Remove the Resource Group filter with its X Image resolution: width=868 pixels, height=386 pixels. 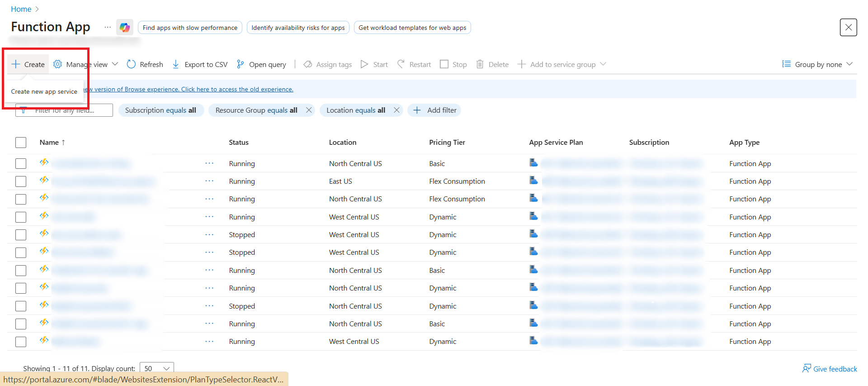(x=309, y=110)
